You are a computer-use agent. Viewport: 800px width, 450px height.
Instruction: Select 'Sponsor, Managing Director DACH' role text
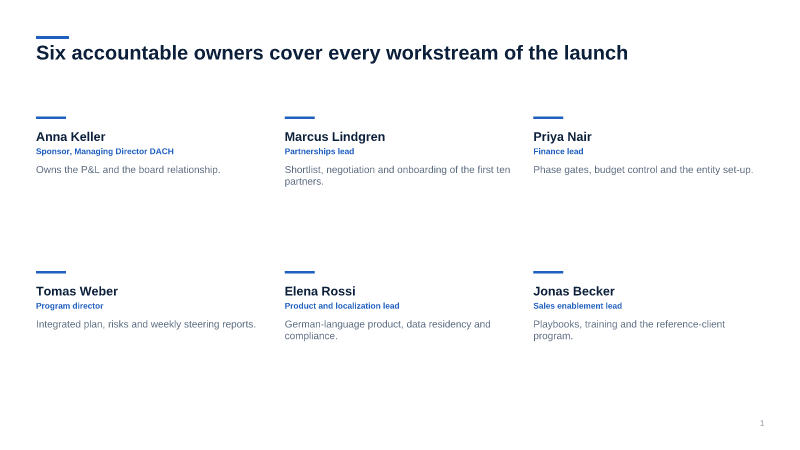[105, 152]
